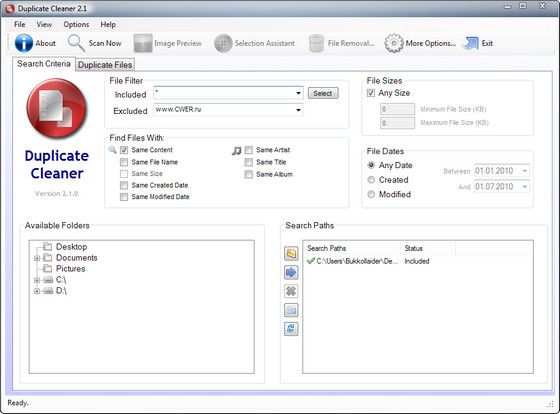Image resolution: width=560 pixels, height=414 pixels.
Task: Remove search path with X button
Action: 291,291
